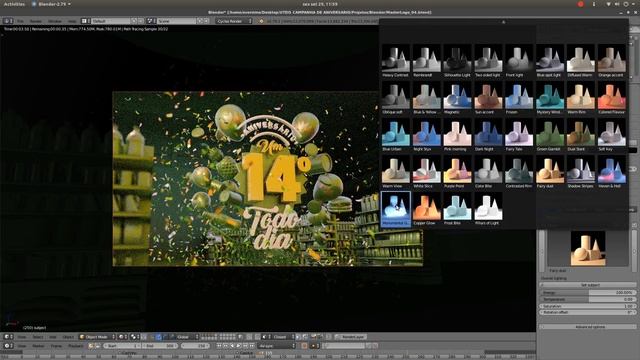Select the Fairy dust preset in grid
Image resolution: width=640 pixels, height=360 pixels.
[550, 172]
